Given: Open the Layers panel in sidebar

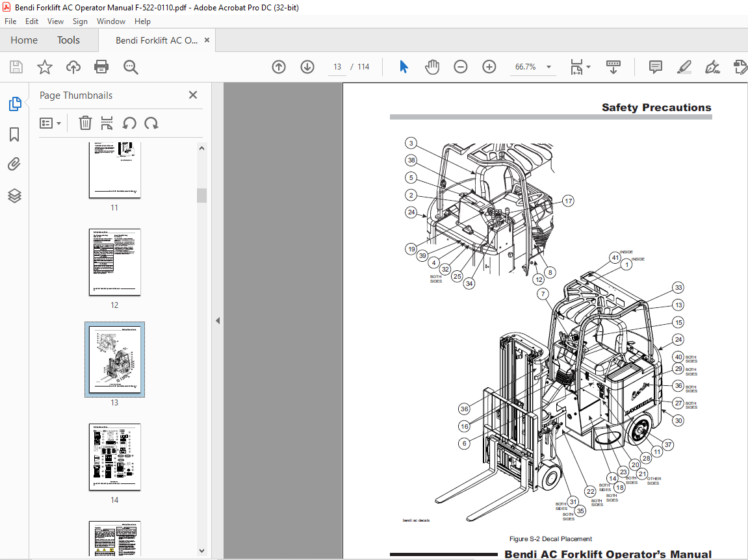Looking at the screenshot, I should pos(14,196).
